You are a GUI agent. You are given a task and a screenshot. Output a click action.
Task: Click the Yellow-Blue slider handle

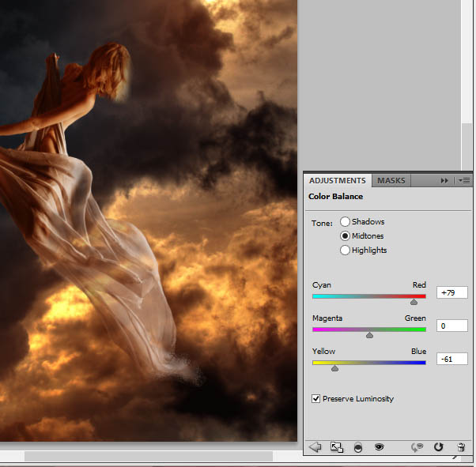click(x=334, y=368)
